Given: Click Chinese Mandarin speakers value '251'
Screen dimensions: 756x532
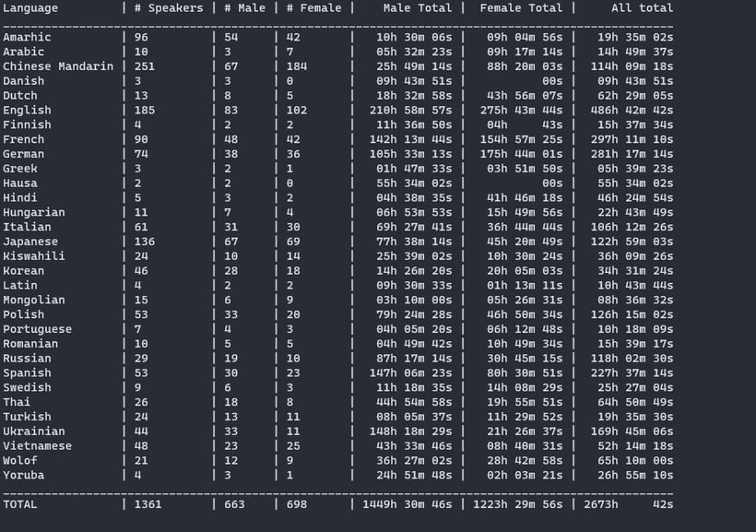Looking at the screenshot, I should coord(145,66).
